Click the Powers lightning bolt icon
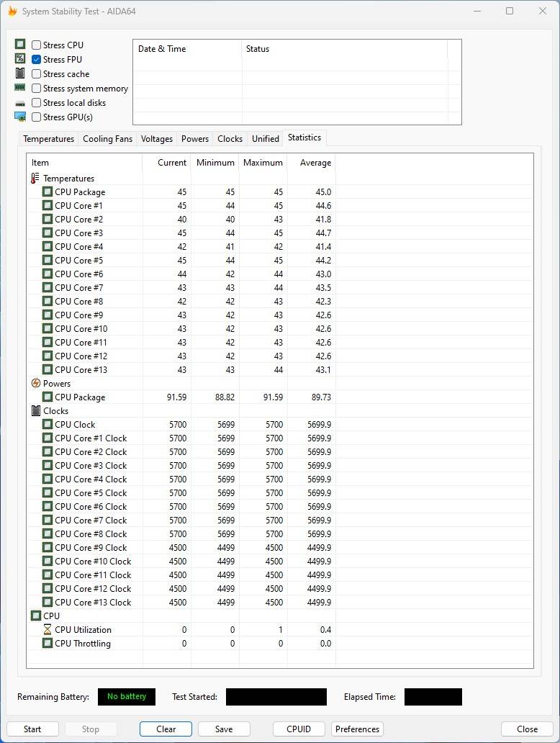This screenshot has height=743, width=560. point(36,384)
